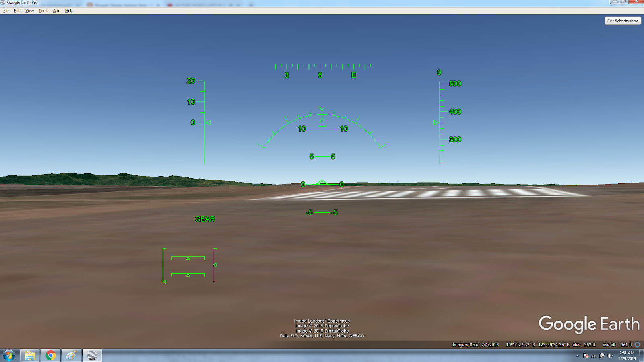Click the Windows Start orb
This screenshot has width=644, height=362.
point(8,356)
